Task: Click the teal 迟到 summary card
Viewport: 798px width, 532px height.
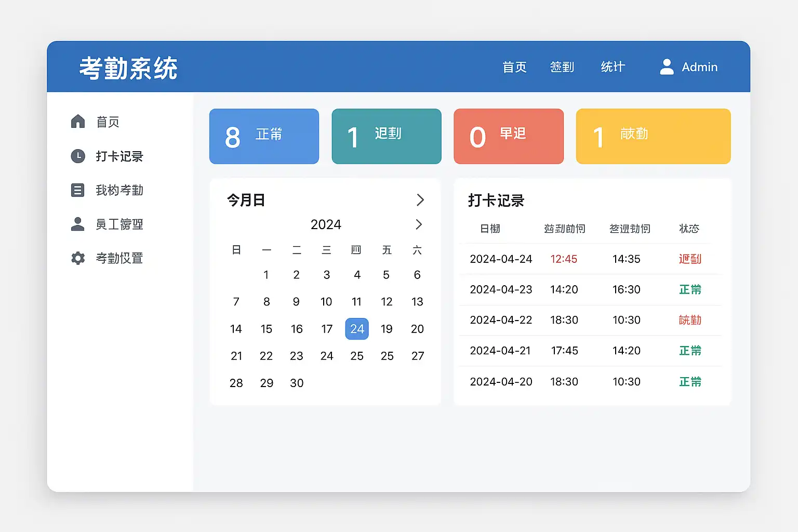Action: click(387, 137)
